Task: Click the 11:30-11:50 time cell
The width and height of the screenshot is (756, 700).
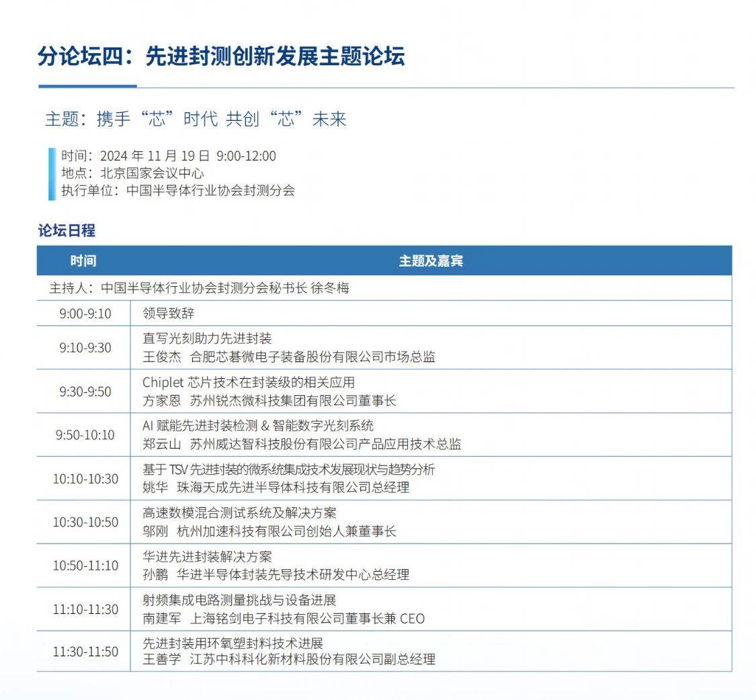Action: pyautogui.click(x=85, y=652)
